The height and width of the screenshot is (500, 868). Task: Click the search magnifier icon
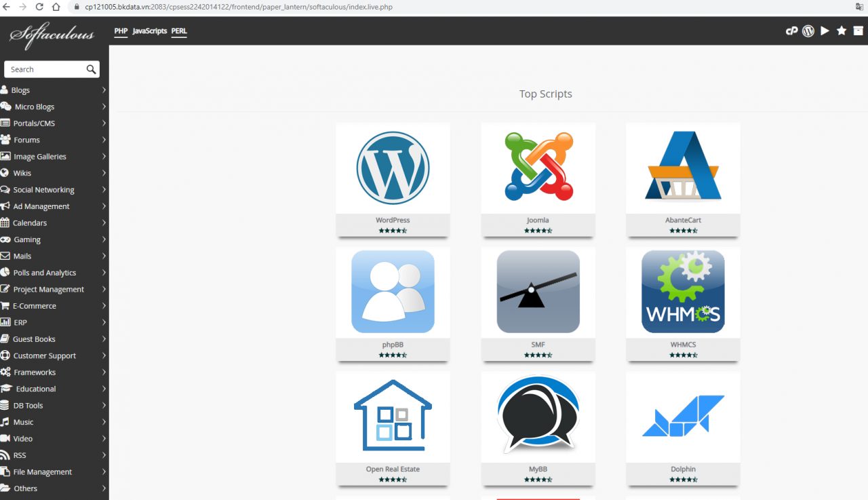click(x=92, y=69)
